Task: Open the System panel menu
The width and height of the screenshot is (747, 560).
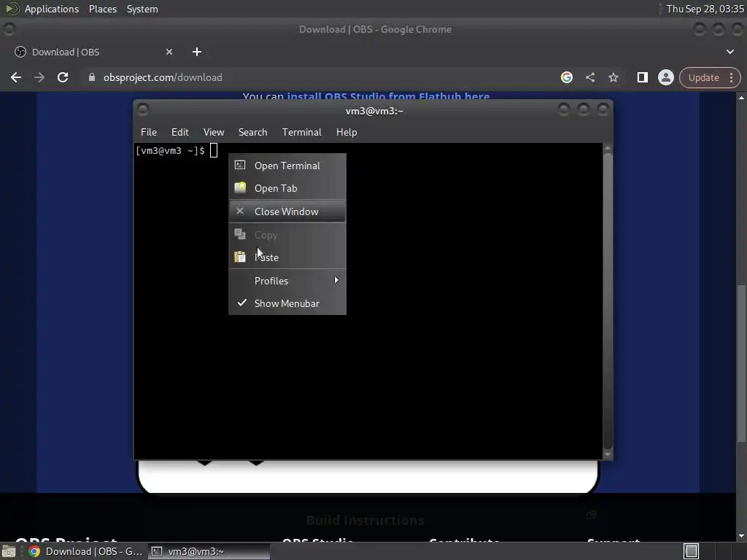Action: click(x=142, y=9)
